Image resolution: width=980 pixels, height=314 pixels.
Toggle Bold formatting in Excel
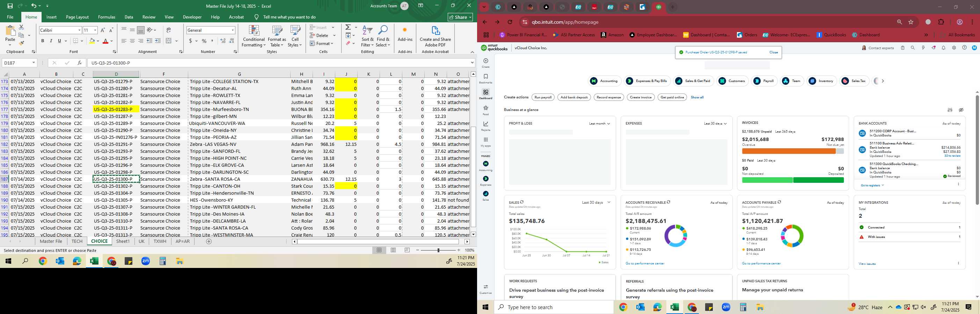point(43,41)
